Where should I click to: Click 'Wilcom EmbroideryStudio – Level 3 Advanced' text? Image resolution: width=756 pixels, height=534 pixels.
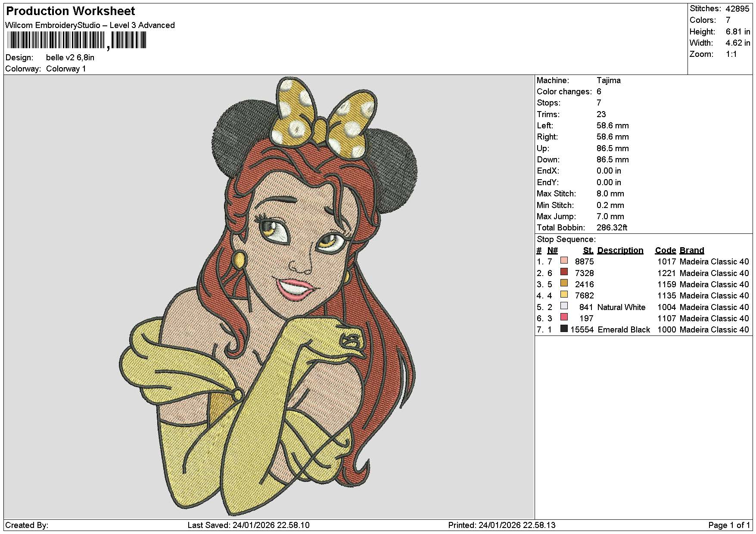pyautogui.click(x=90, y=25)
